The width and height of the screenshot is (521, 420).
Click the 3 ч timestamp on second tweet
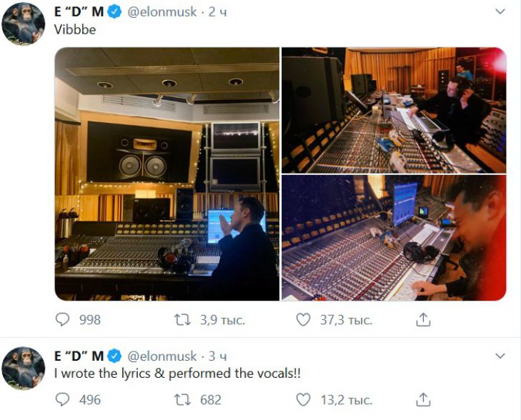(217, 356)
